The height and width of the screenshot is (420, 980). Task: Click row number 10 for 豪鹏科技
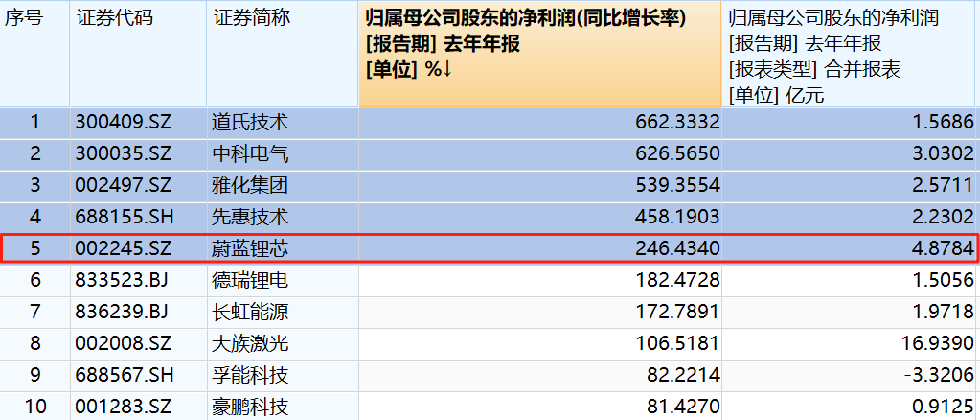tap(34, 408)
